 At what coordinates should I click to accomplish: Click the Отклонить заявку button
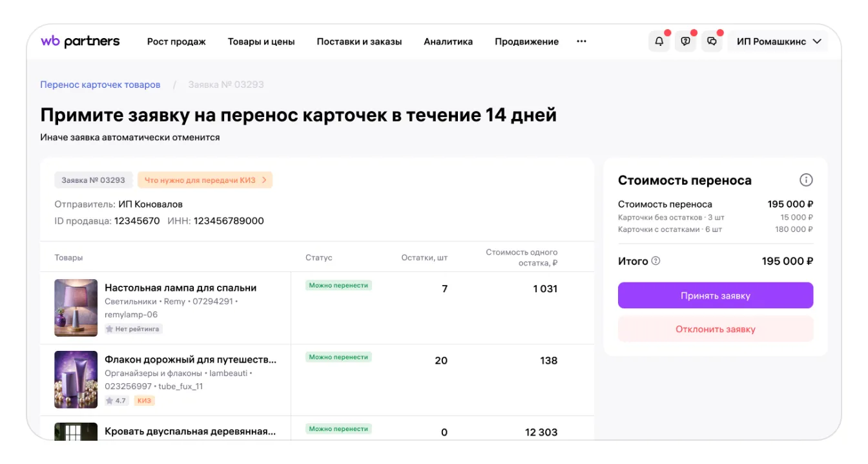click(716, 329)
